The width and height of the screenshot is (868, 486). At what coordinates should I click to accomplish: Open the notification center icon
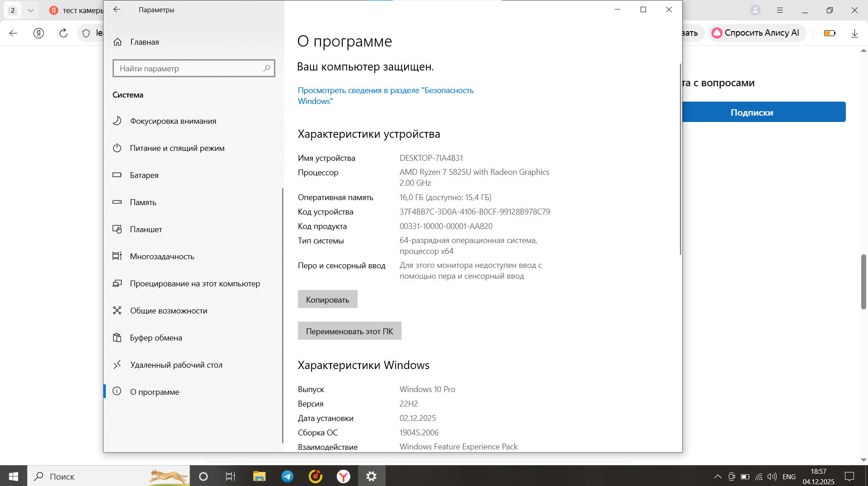click(x=849, y=477)
